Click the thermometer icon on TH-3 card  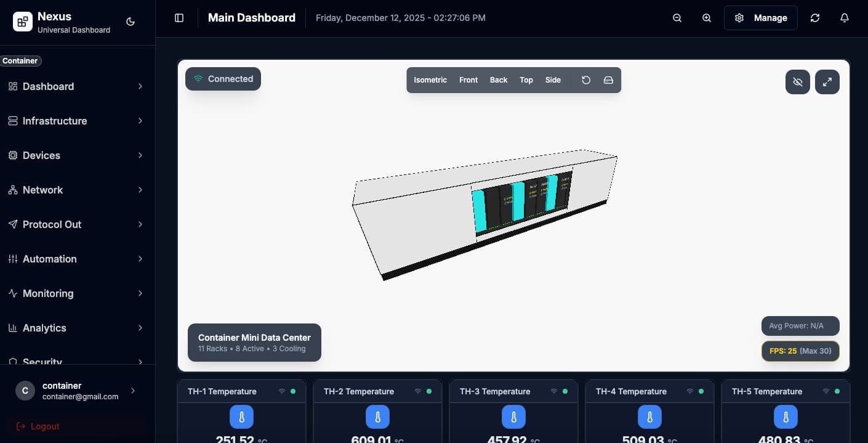tap(513, 417)
